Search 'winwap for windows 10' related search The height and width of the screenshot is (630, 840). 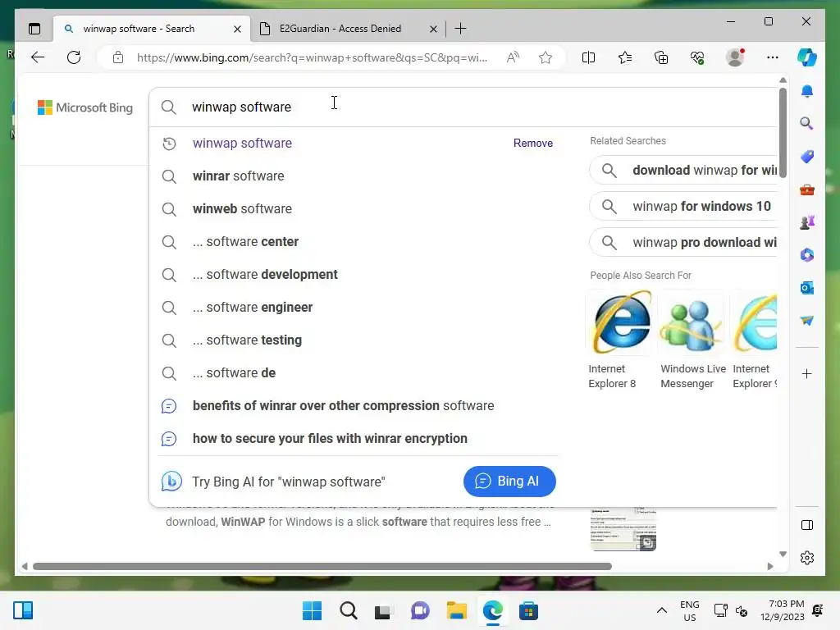(683, 206)
